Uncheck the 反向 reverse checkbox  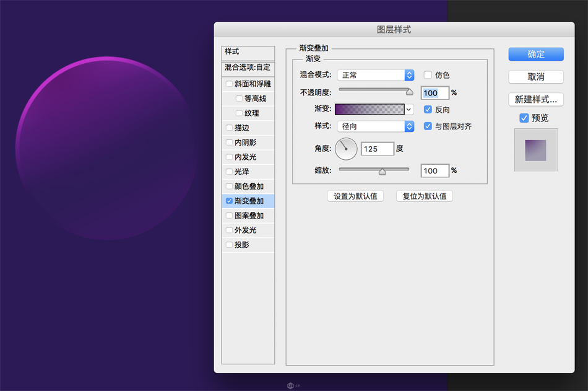click(x=428, y=109)
